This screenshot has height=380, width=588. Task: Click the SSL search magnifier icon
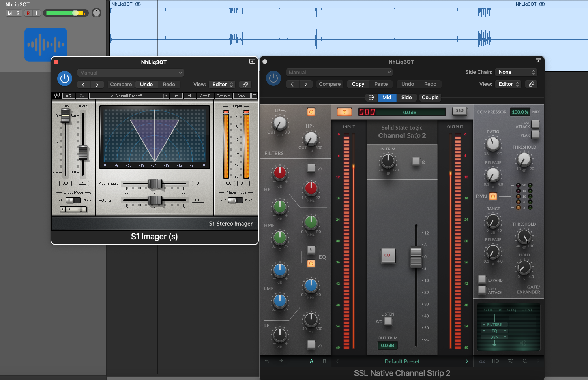pos(525,361)
